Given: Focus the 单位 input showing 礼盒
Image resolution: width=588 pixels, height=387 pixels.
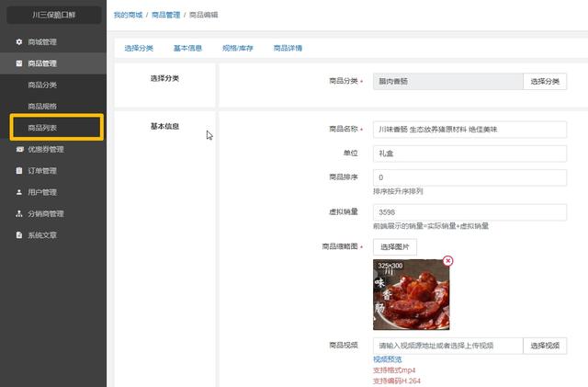Looking at the screenshot, I should tap(469, 154).
